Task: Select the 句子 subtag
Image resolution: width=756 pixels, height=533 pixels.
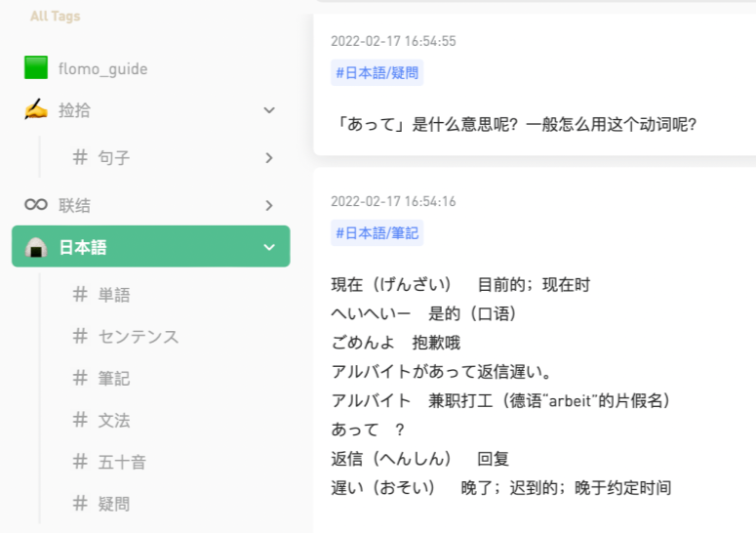Action: (114, 158)
